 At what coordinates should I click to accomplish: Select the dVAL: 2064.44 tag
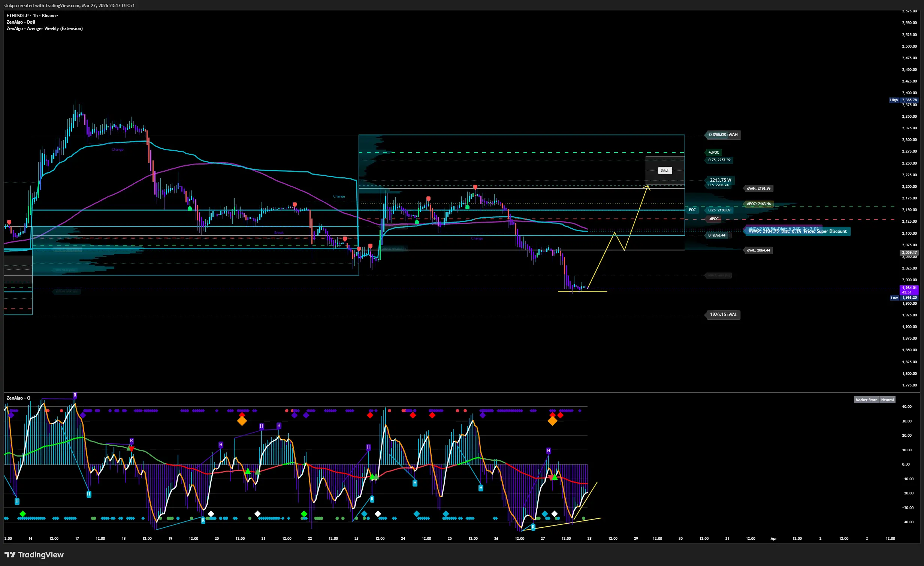pyautogui.click(x=758, y=250)
